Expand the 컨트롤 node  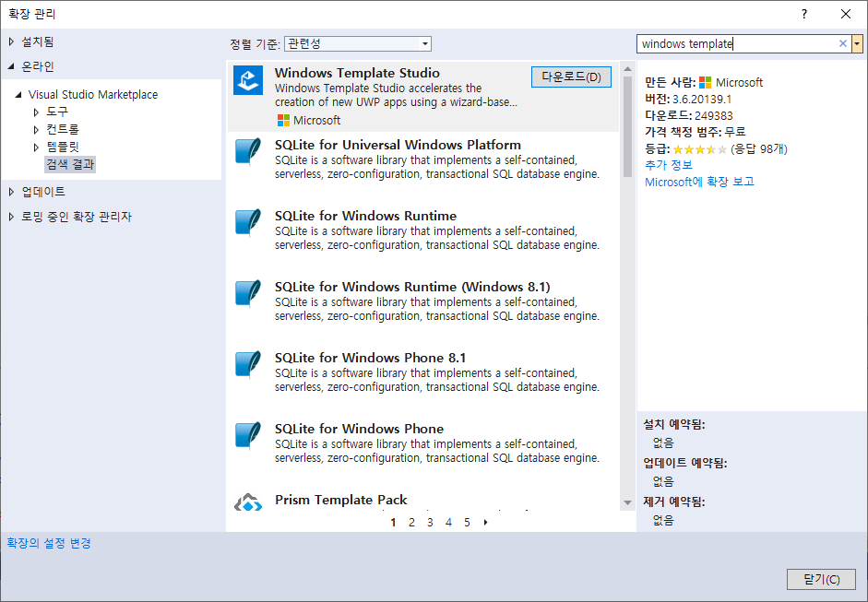[x=37, y=130]
